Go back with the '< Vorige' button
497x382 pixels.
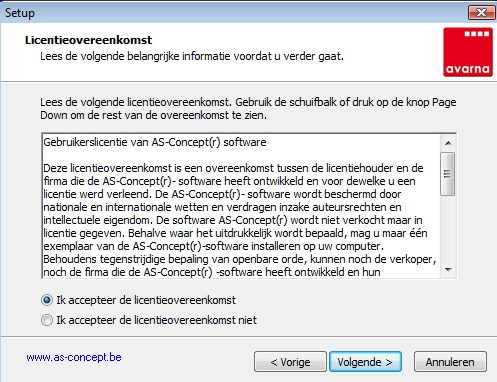coord(290,362)
